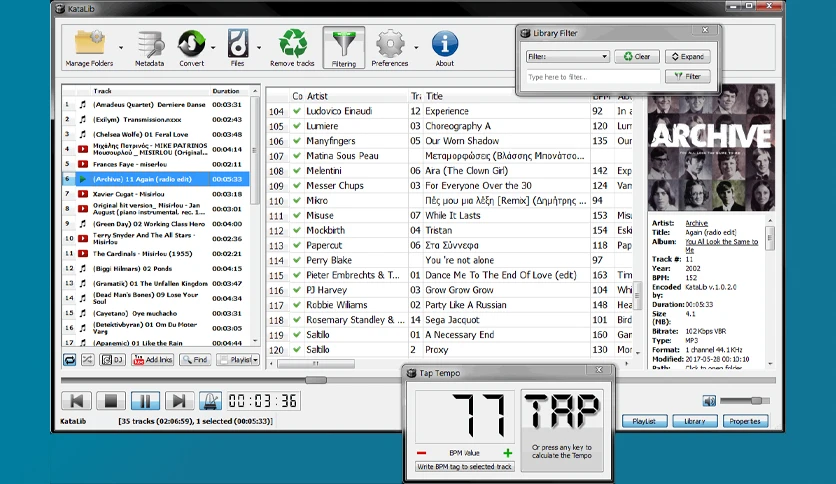Select library row 'Ludovico Einaudi' Experience
This screenshot has height=484, width=836.
[x=449, y=111]
